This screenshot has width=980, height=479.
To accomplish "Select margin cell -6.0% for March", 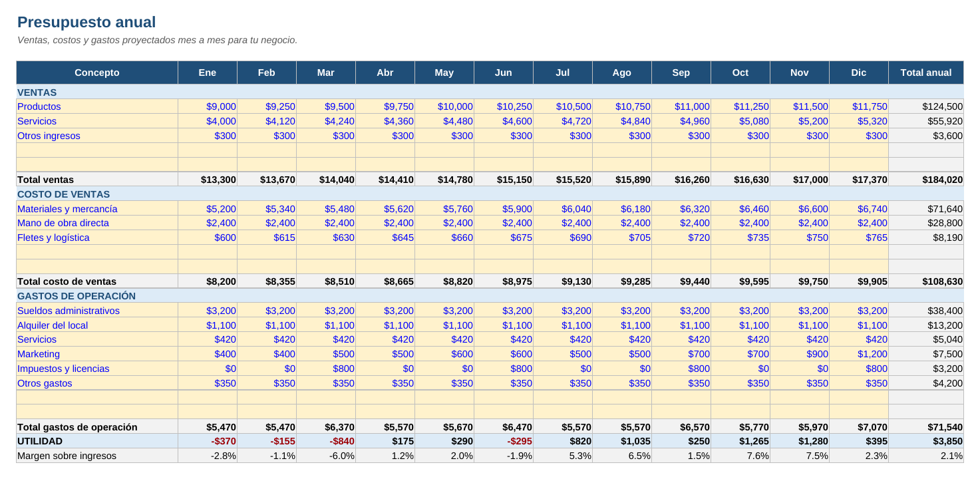I will (x=326, y=456).
